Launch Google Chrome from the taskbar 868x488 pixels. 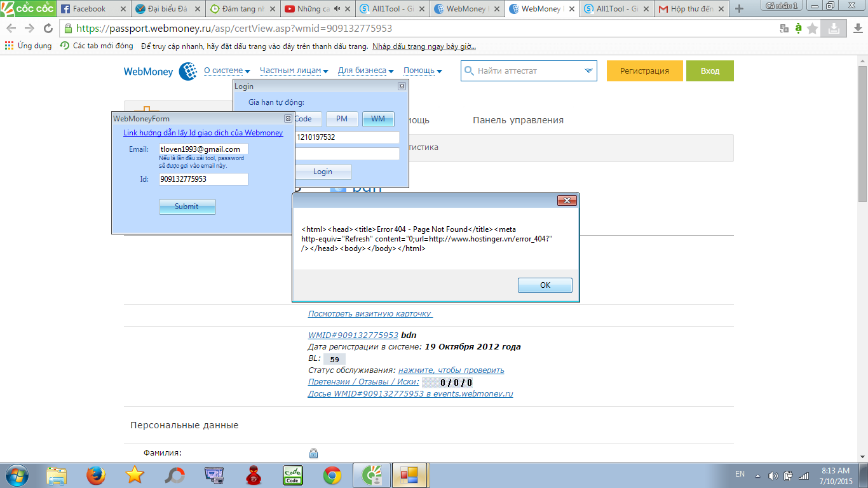coord(332,475)
